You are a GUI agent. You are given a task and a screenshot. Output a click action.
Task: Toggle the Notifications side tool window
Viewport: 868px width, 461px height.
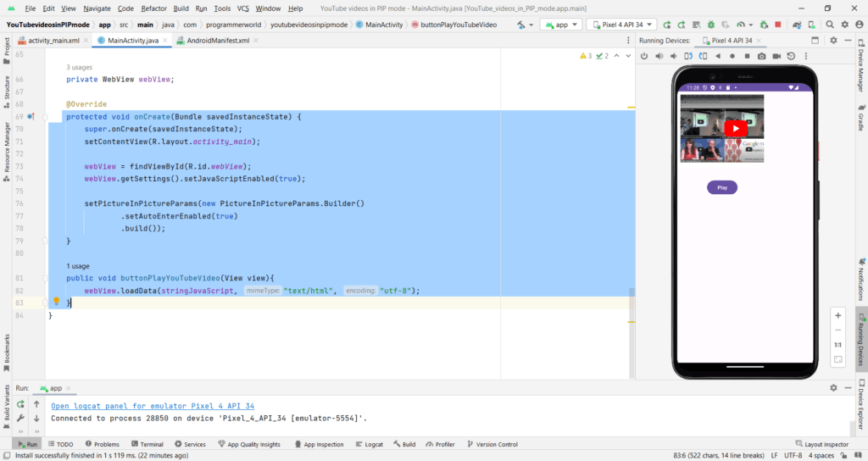pyautogui.click(x=861, y=280)
